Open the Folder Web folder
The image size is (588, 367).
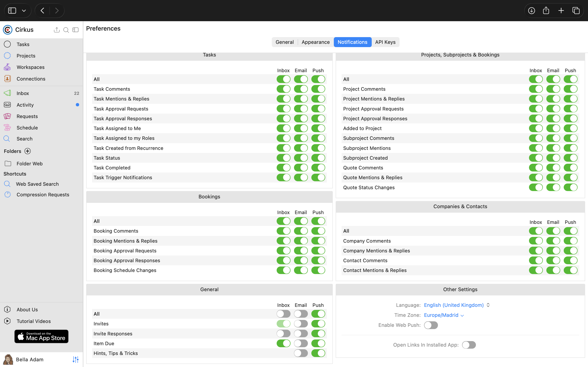tap(29, 164)
